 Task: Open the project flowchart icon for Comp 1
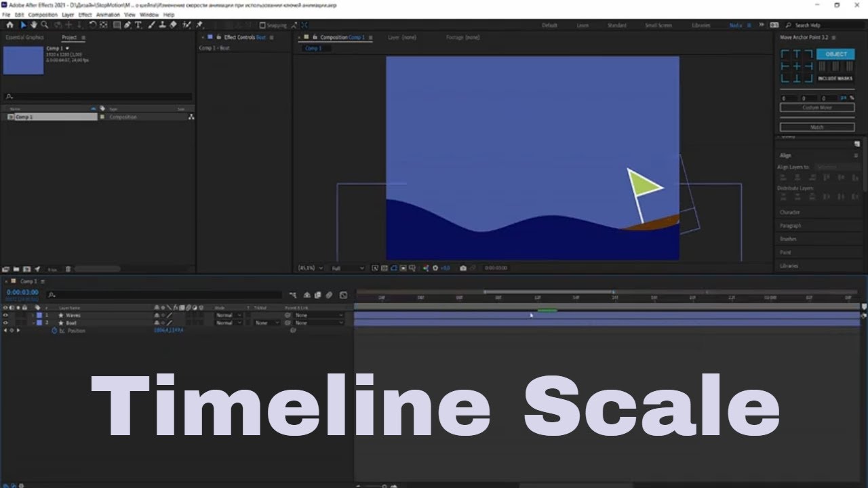tap(191, 117)
